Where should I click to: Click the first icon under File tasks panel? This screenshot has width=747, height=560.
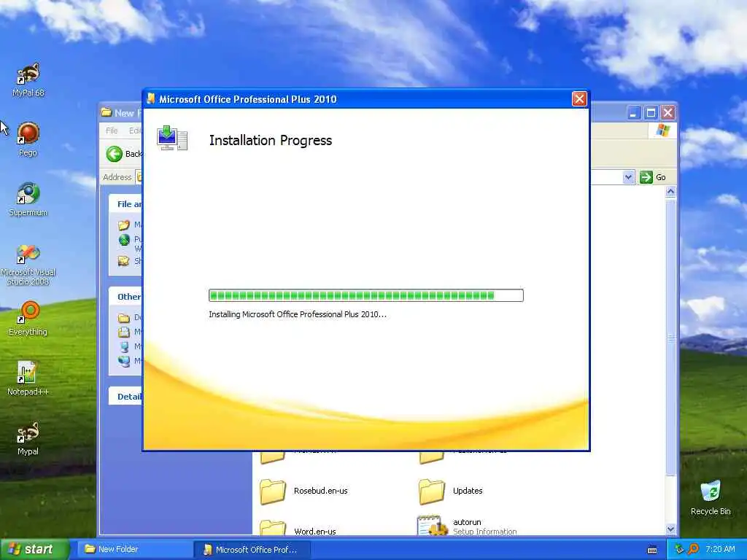(x=124, y=225)
